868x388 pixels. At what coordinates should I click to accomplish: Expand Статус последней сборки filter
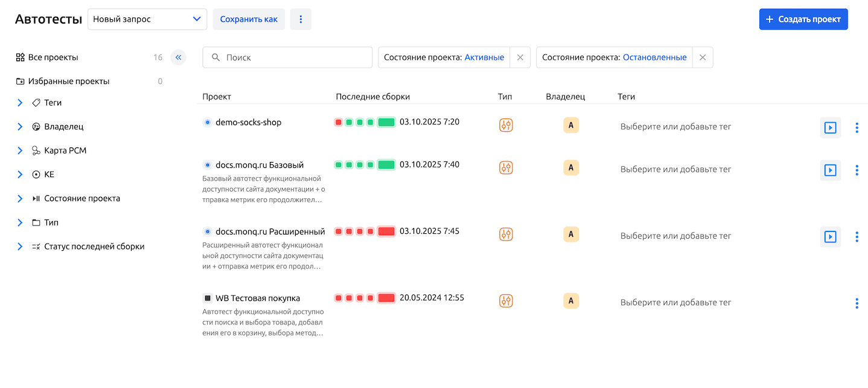pyautogui.click(x=20, y=247)
